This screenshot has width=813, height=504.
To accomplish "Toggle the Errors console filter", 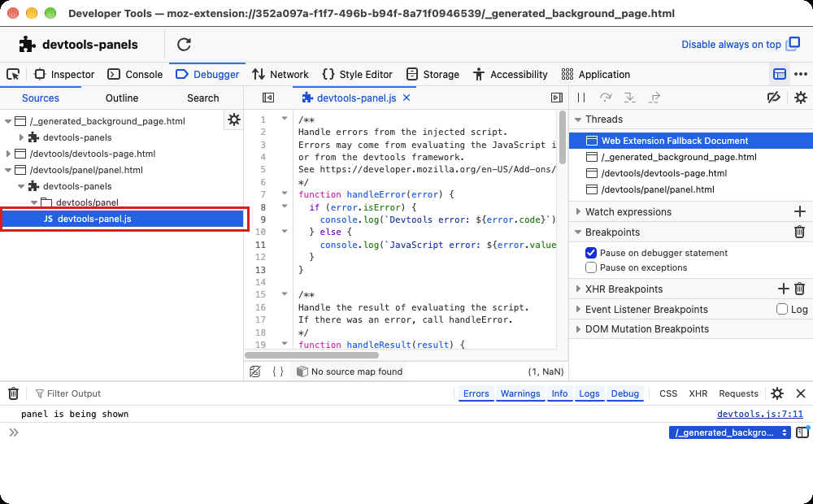I will (476, 393).
